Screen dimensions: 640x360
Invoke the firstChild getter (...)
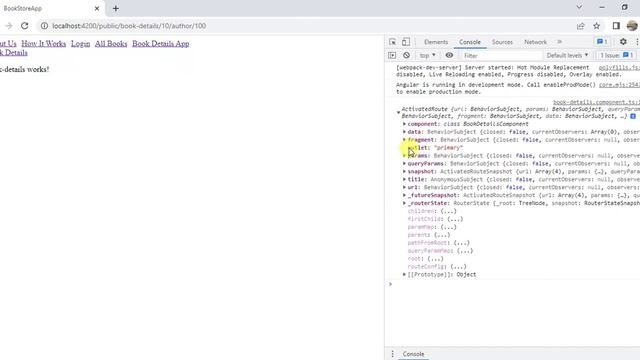tap(455, 219)
